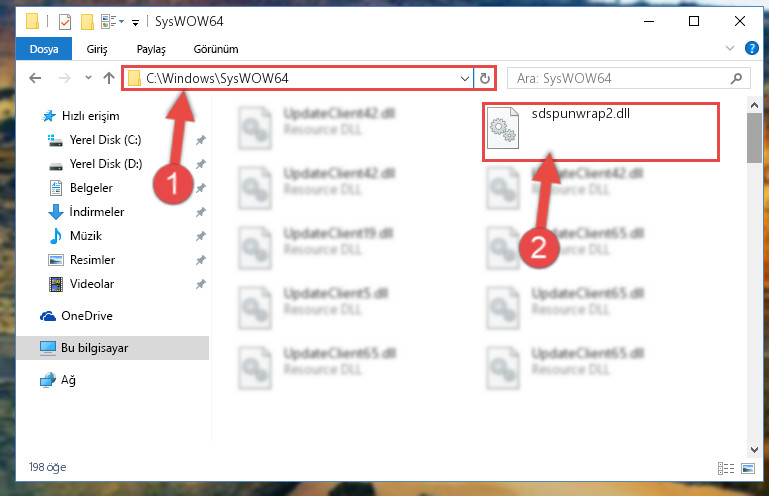Toggle pin next to Müzik
Image resolution: width=769 pixels, height=496 pixels.
click(201, 236)
